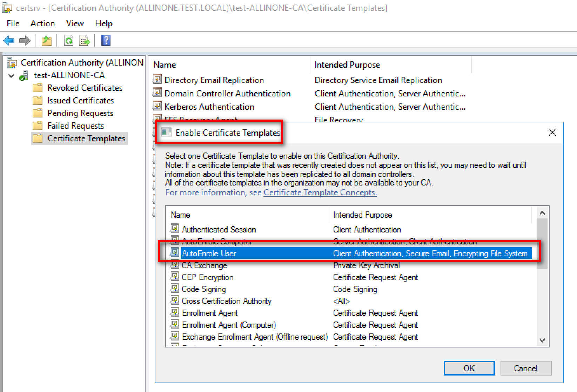The height and width of the screenshot is (392, 577).
Task: Click the refresh toolbar icon
Action: [x=69, y=41]
